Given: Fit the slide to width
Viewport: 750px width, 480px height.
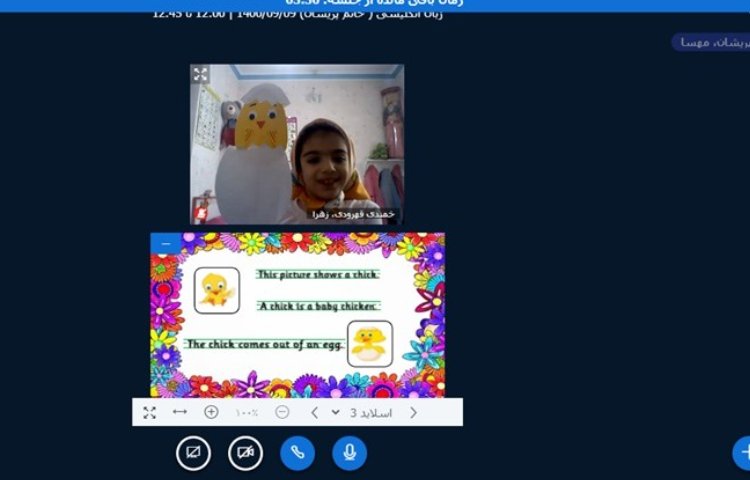Looking at the screenshot, I should point(180,412).
